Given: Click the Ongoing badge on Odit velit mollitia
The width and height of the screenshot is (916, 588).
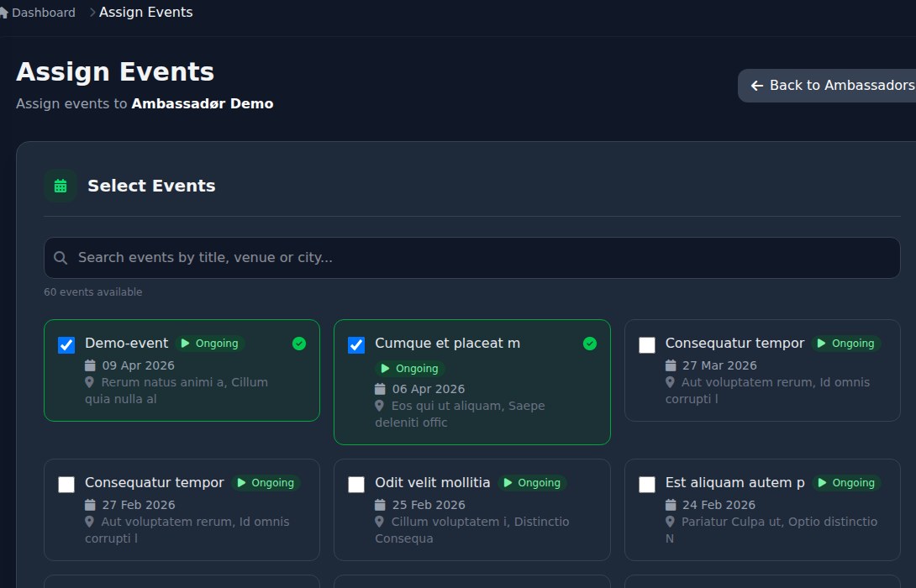Looking at the screenshot, I should click(532, 483).
